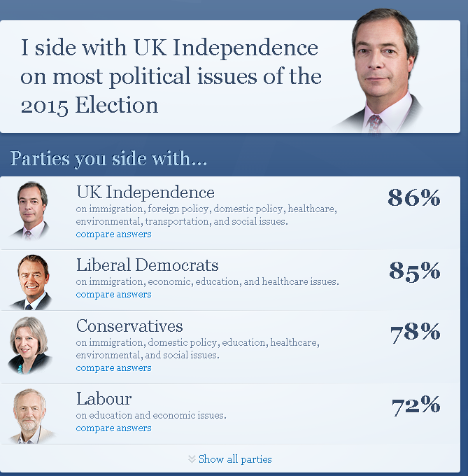Select the UK Independence party portrait thumbnail
468x476 pixels.
pos(29,211)
